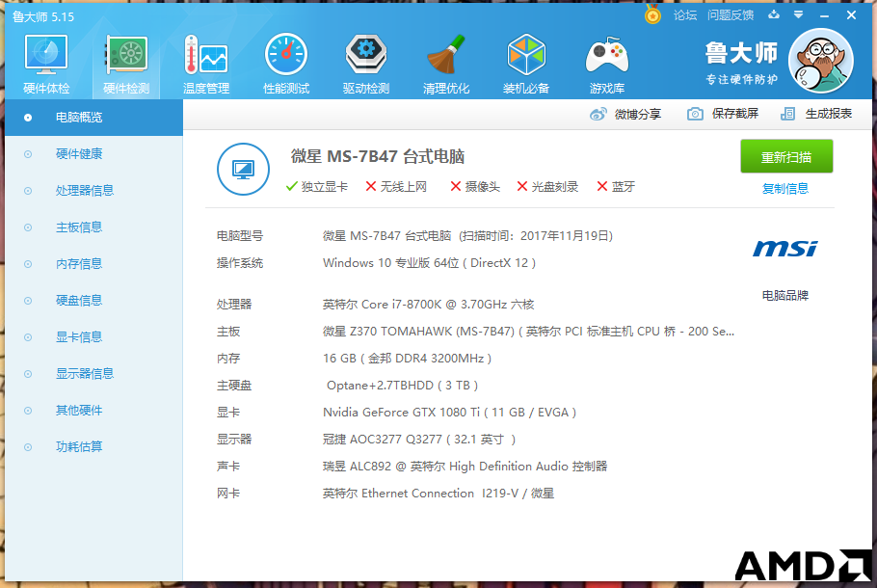
Task: Select 硬件健康 sidebar item
Action: 94,154
